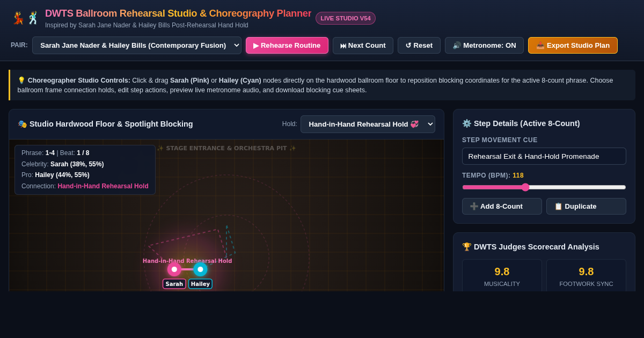This screenshot has height=338, width=644.
Task: Click the lightbulb tip icon
Action: pyautogui.click(x=21, y=80)
